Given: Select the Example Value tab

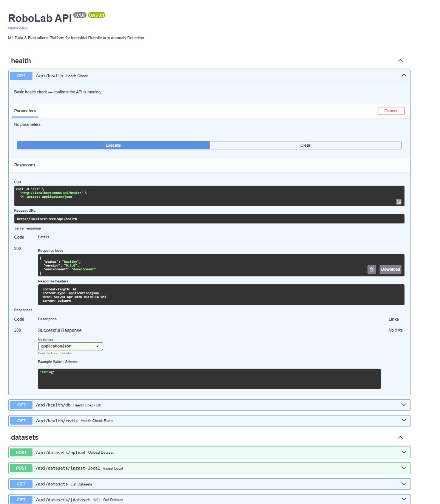Looking at the screenshot, I should pos(50,362).
